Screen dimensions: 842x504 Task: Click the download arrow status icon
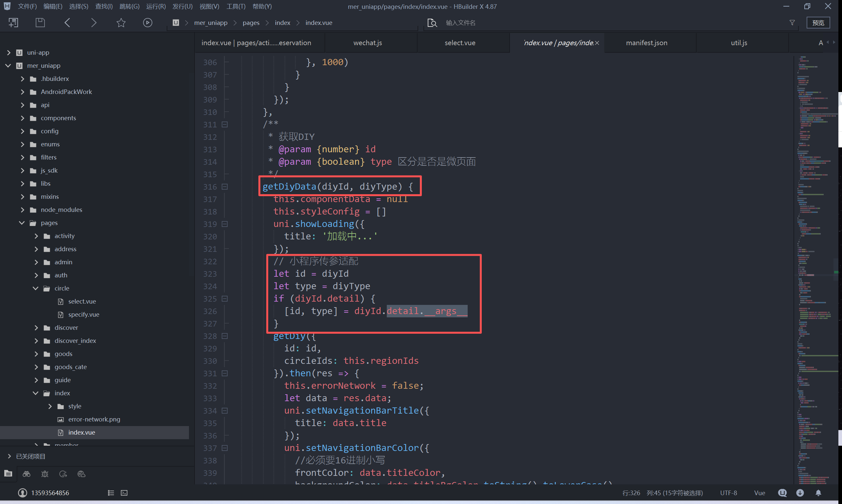pyautogui.click(x=800, y=493)
